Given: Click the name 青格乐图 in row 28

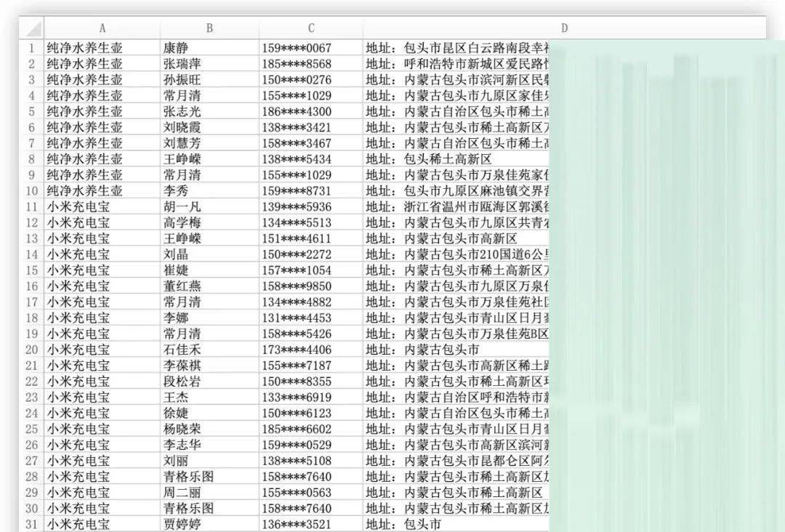Looking at the screenshot, I should tap(209, 476).
